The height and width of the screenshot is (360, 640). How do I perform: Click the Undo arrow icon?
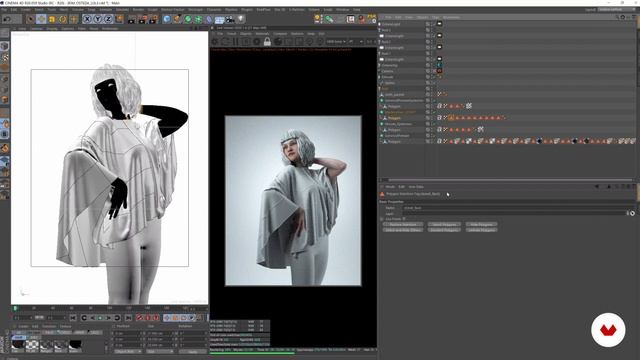coord(7,19)
